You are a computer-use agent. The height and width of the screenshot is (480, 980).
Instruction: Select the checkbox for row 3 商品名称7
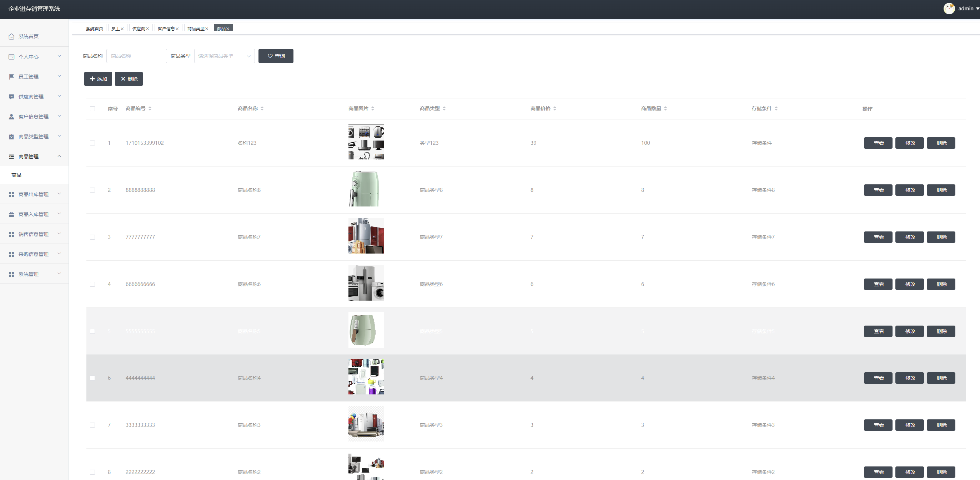92,237
